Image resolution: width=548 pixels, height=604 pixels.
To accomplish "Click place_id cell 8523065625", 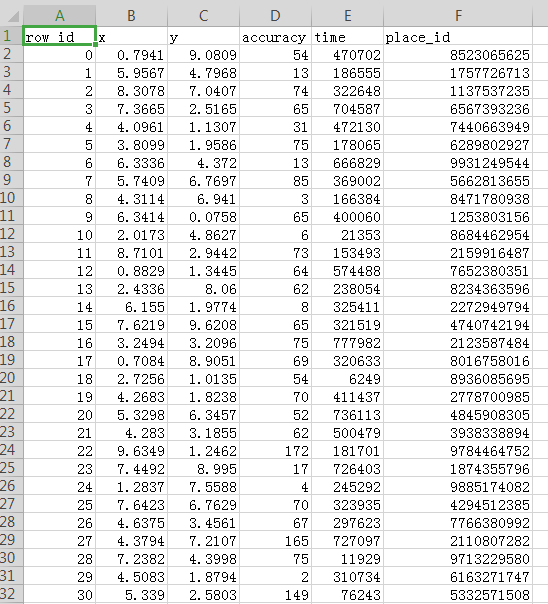I will (x=458, y=54).
